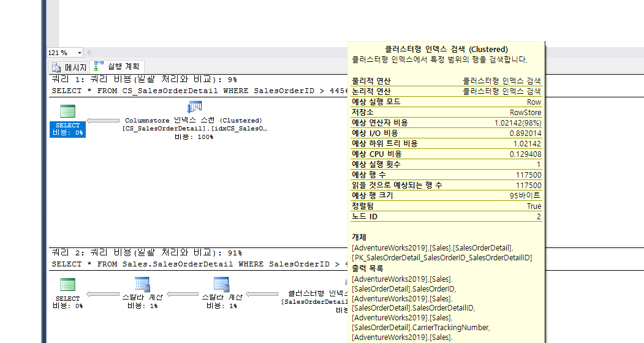Screen dimensions: 644x343
Task: Click the 정렬됨 True value
Action: coord(534,206)
